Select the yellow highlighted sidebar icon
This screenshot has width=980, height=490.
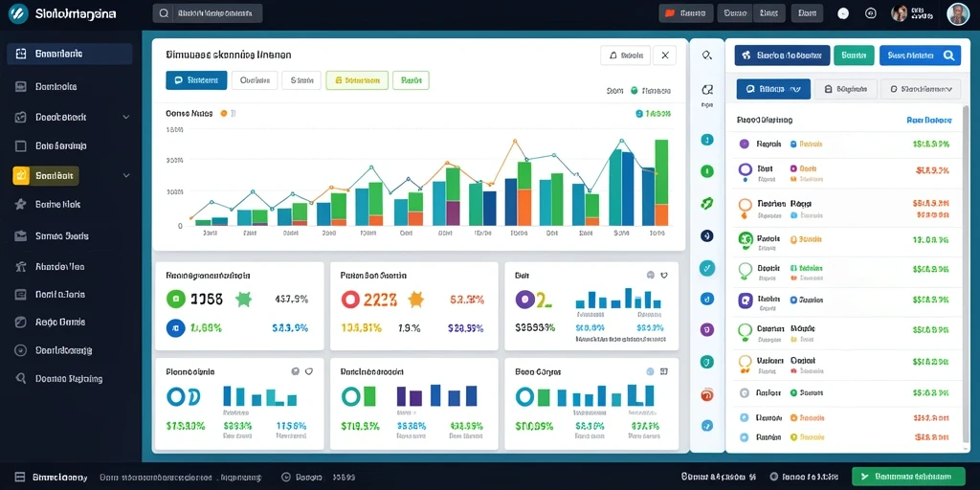(21, 176)
